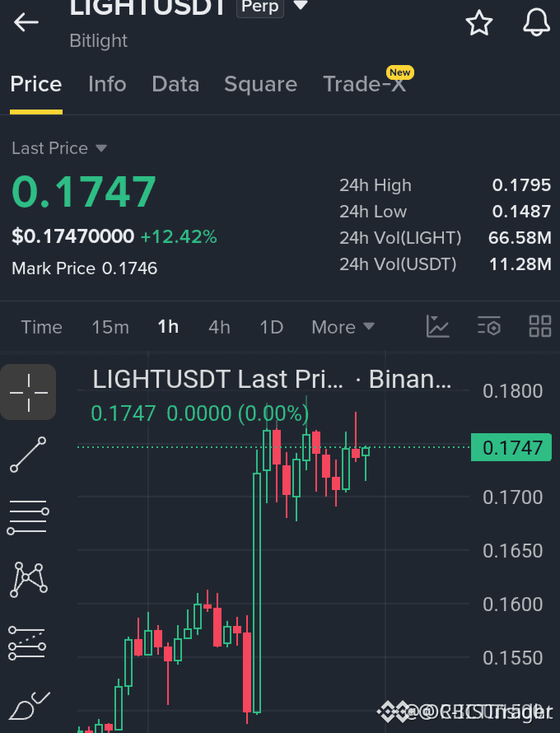Click the 0.1700 axis label
The width and height of the screenshot is (560, 733).
(513, 497)
